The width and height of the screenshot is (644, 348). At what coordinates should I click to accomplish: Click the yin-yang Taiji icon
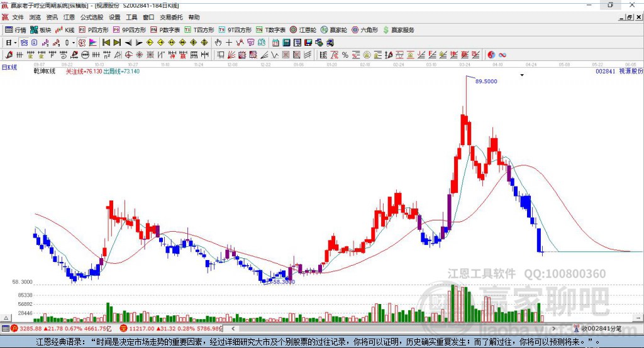coord(491,55)
